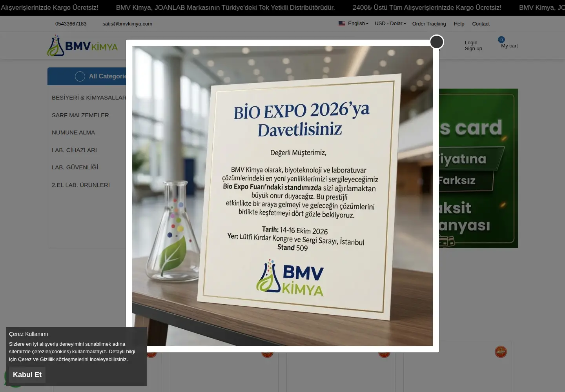Select LAB. CİHAZLARI category

(74, 150)
